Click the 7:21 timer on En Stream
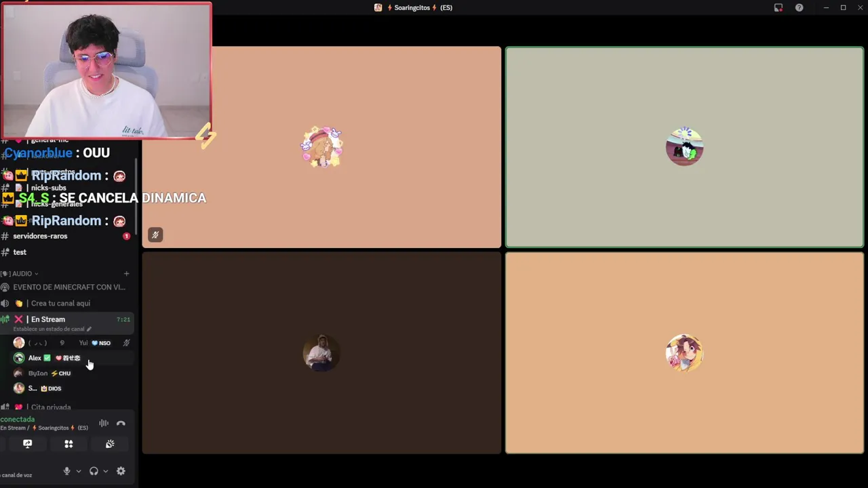868x488 pixels. coord(123,319)
